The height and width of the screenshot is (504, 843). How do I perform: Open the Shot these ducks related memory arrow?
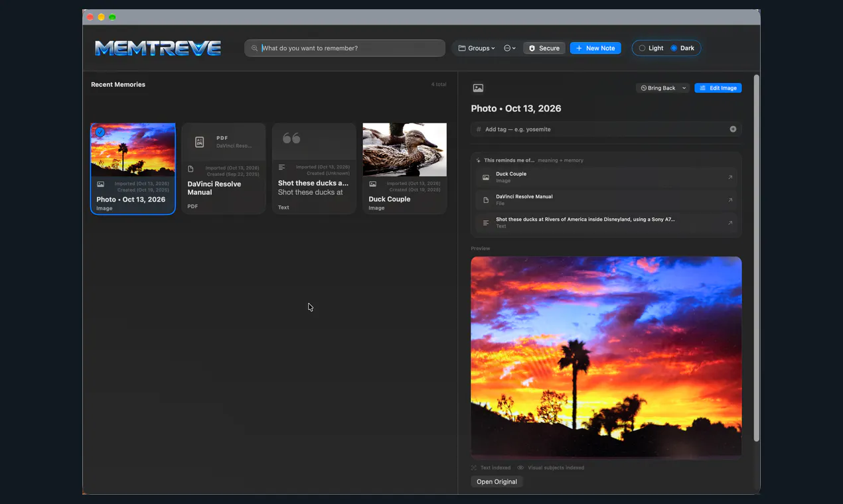click(x=730, y=223)
